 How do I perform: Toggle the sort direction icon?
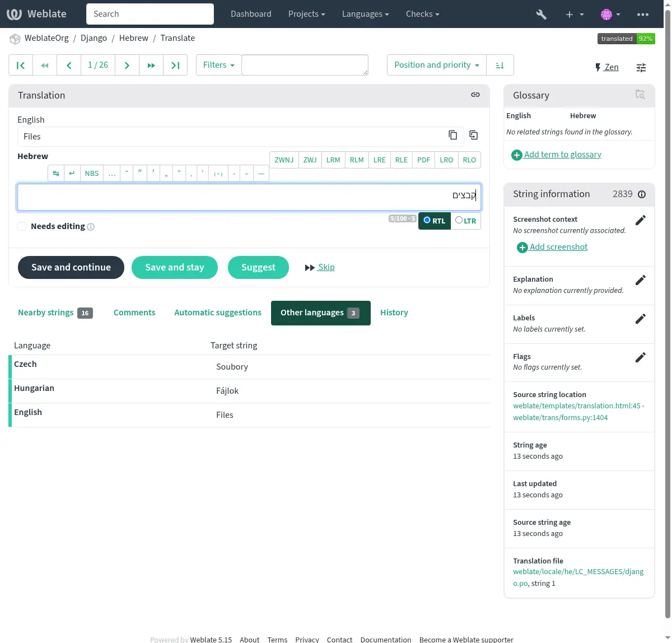click(x=500, y=65)
